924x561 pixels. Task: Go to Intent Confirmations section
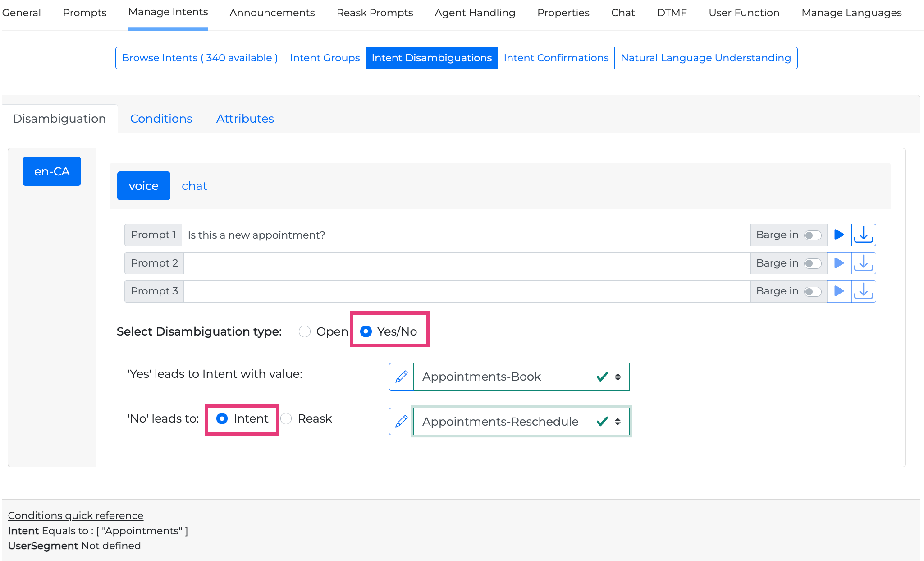coord(556,58)
